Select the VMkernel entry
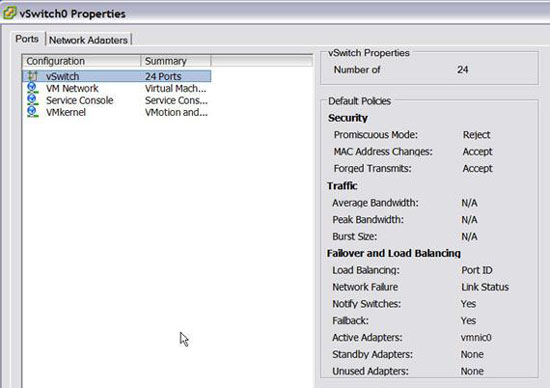Viewport: 550px width, 388px height. [x=66, y=112]
